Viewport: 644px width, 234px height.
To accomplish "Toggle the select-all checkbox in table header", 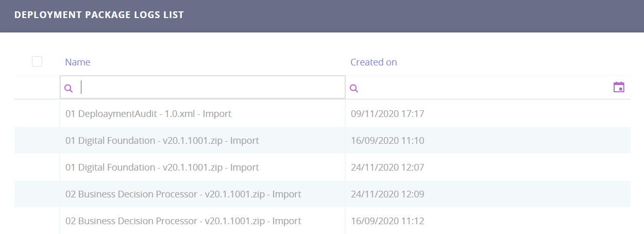I will pyautogui.click(x=37, y=62).
